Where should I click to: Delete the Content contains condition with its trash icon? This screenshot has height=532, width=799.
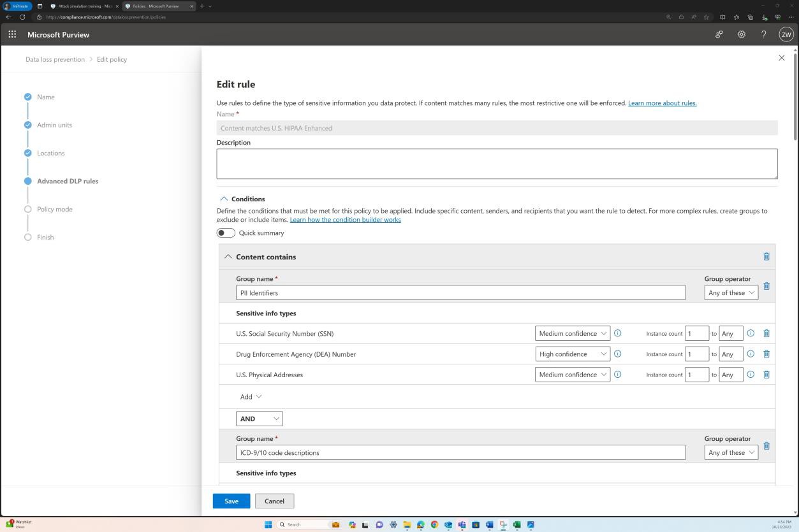(x=766, y=256)
